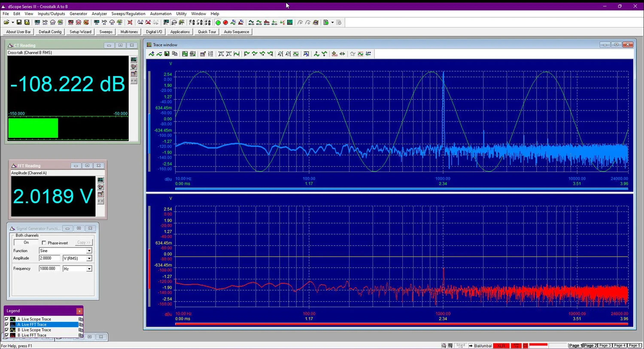The image size is (644, 349).
Task: Click the first add-trace icon in Trace toolbar
Action: [x=151, y=54]
